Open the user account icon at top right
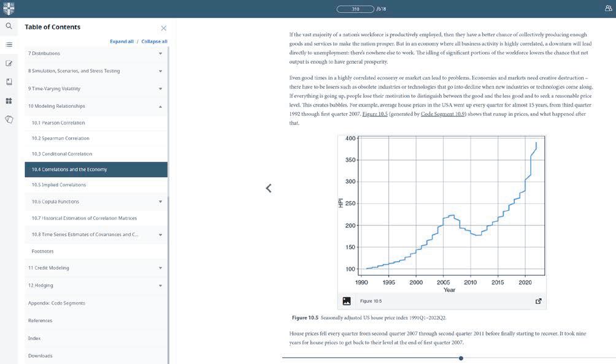 [608, 8]
